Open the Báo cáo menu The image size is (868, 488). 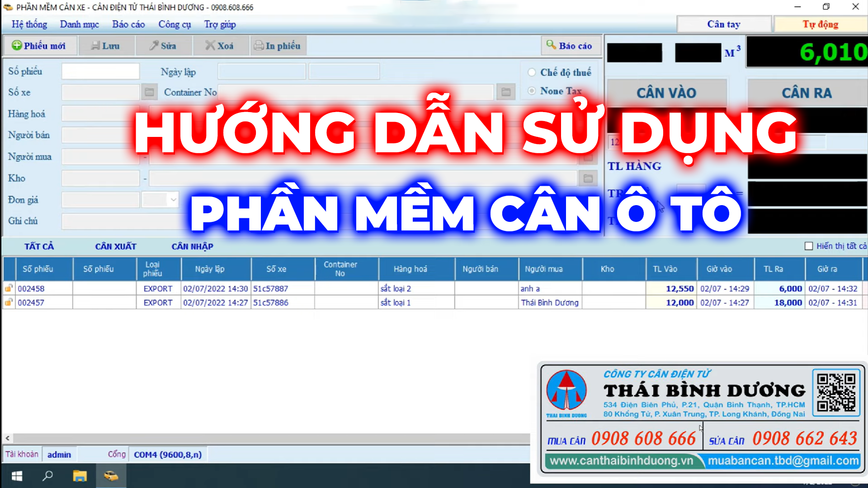[127, 24]
